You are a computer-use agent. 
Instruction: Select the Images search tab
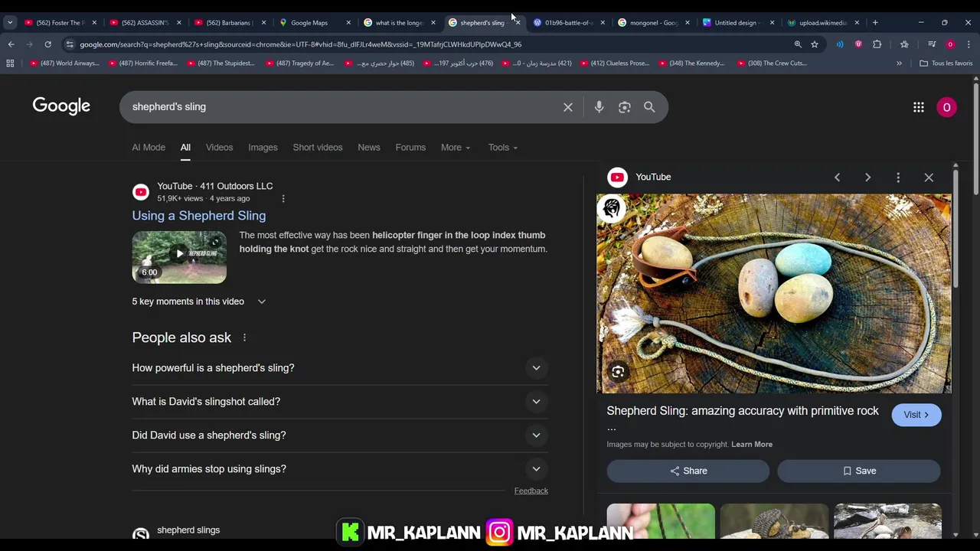(263, 148)
